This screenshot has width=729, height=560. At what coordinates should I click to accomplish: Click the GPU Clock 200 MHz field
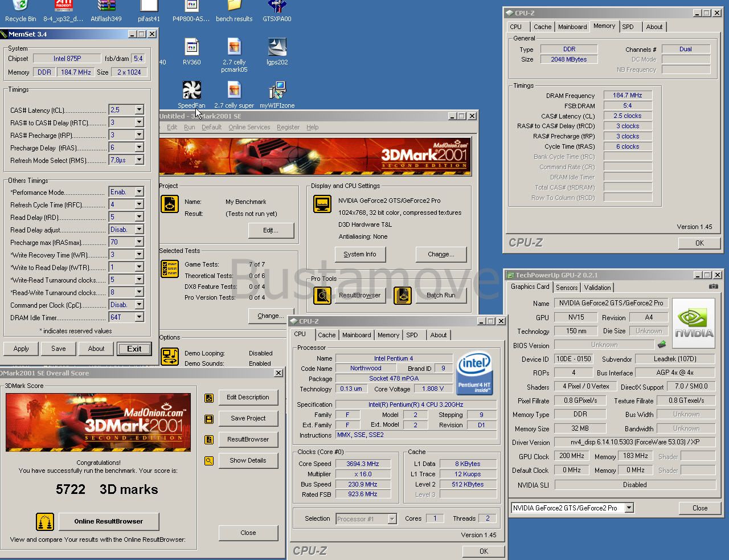571,456
